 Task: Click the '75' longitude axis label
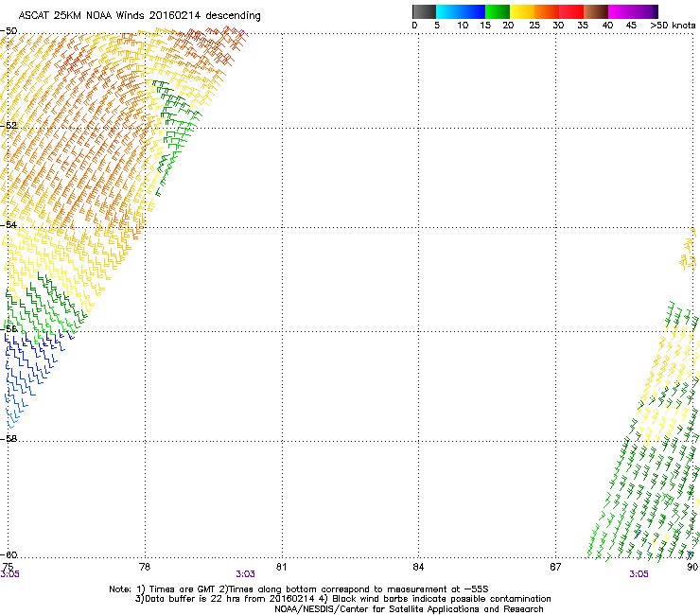(8, 567)
